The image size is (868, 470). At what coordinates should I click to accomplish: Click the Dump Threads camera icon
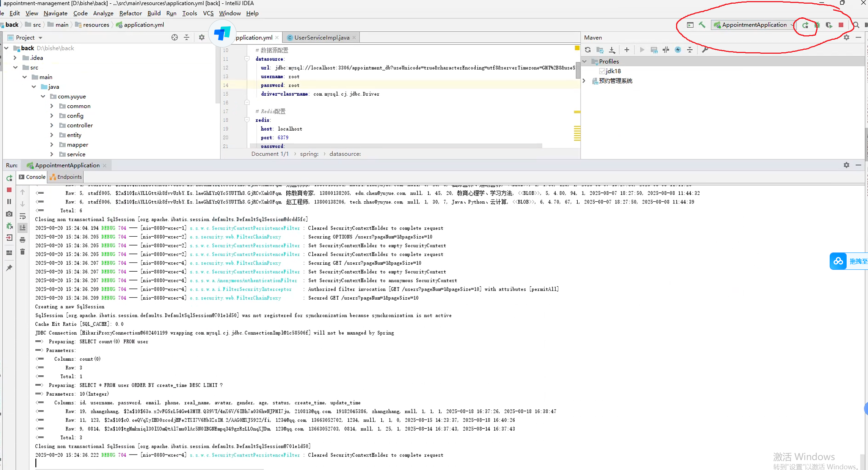pyautogui.click(x=9, y=214)
